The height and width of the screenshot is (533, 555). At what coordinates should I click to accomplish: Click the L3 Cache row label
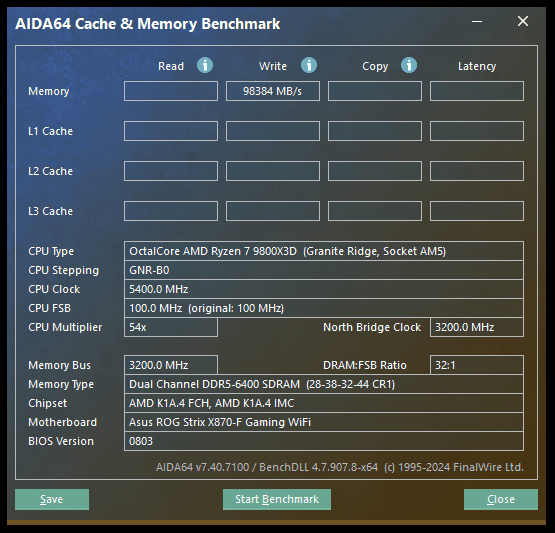click(51, 211)
